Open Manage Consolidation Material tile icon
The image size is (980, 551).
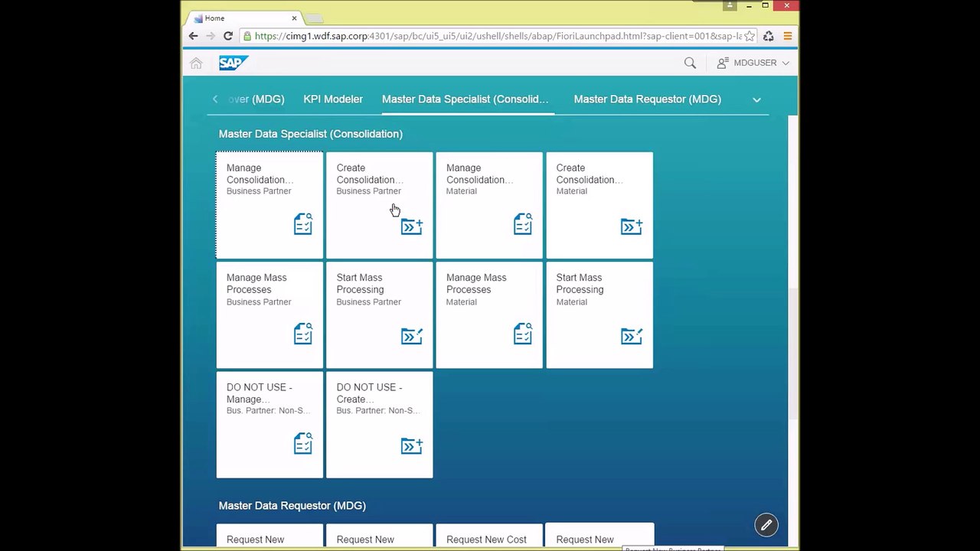(x=523, y=223)
